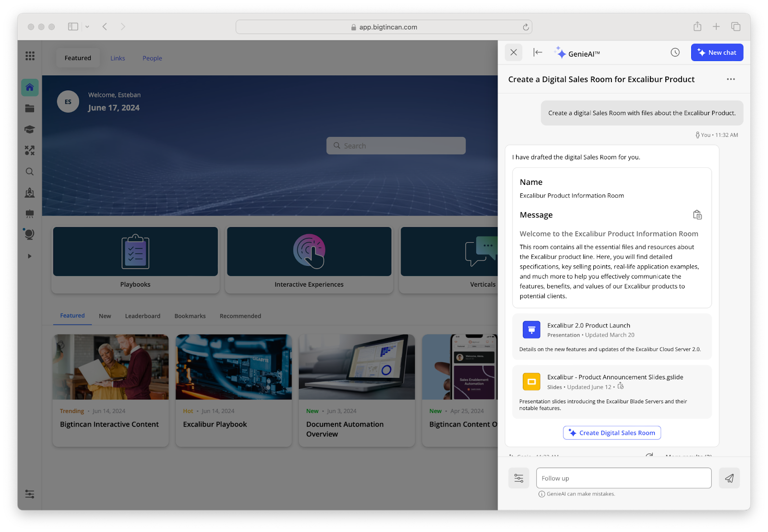Open the New content tab
The image size is (768, 532).
105,316
